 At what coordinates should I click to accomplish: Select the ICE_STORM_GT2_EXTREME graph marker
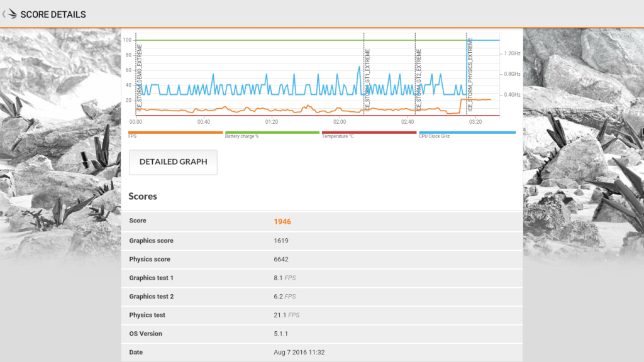(418, 80)
